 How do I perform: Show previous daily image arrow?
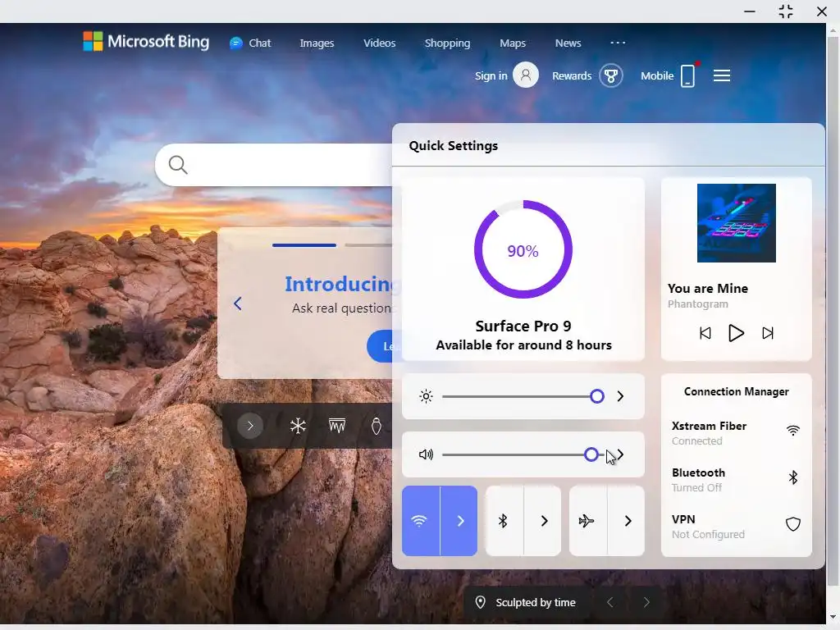tap(609, 603)
